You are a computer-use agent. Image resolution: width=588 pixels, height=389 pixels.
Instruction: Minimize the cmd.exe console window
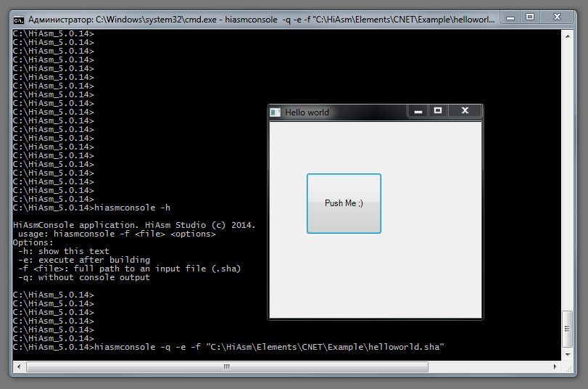click(510, 17)
